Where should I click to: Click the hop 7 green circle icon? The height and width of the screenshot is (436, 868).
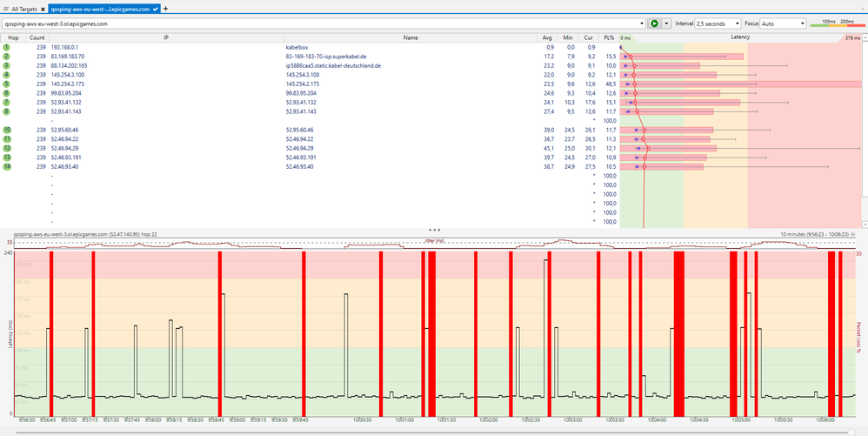[6, 102]
